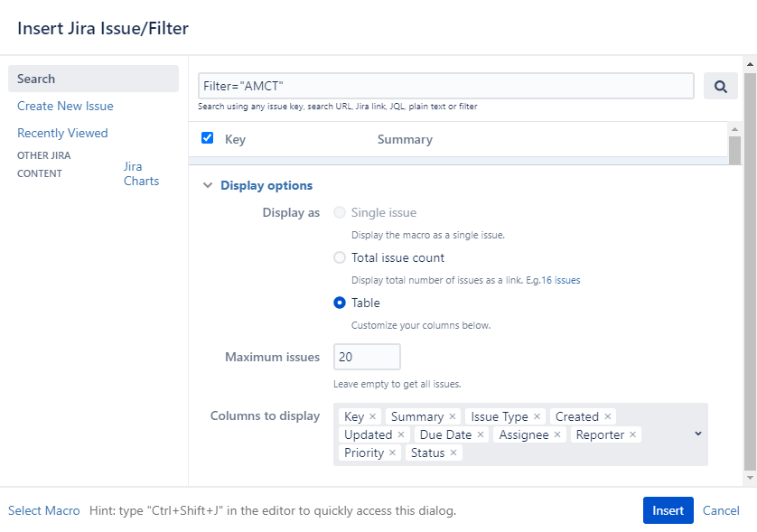The height and width of the screenshot is (532, 757).
Task: Click the Cancel link
Action: coord(721,510)
